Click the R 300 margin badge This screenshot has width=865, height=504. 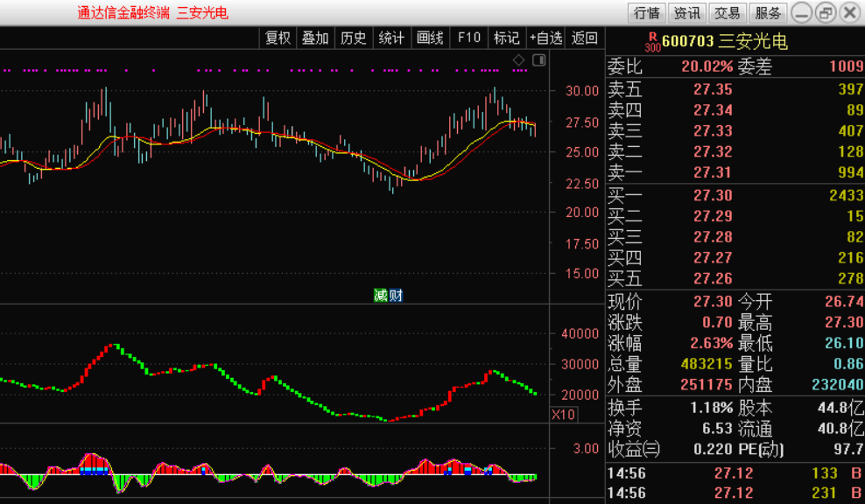pos(652,43)
